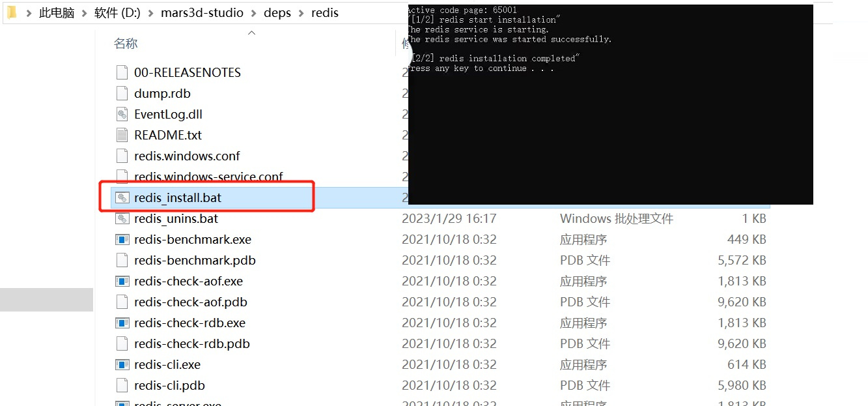Expand the chevron after 软件 (D:) breadcrumb
The image size is (868, 406).
[x=150, y=13]
